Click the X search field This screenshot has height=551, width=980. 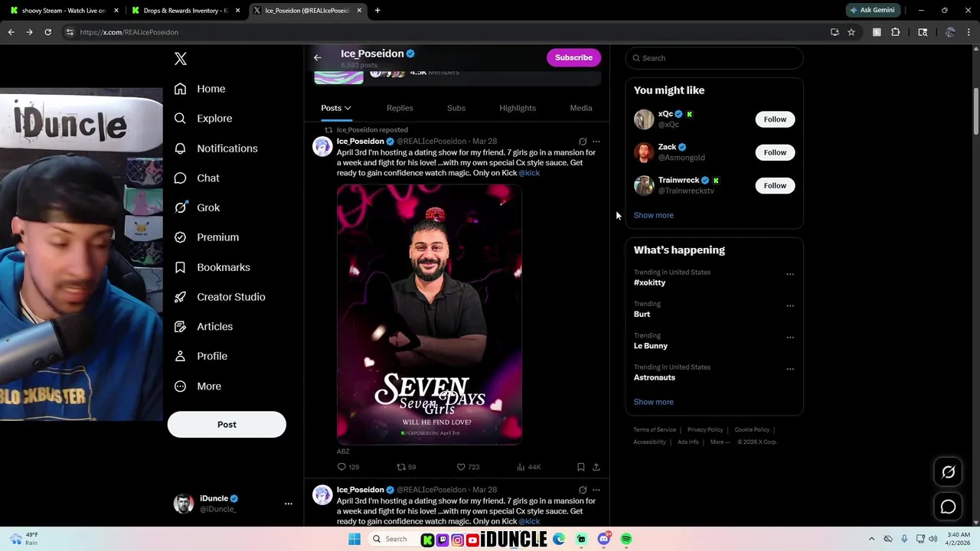click(x=714, y=58)
